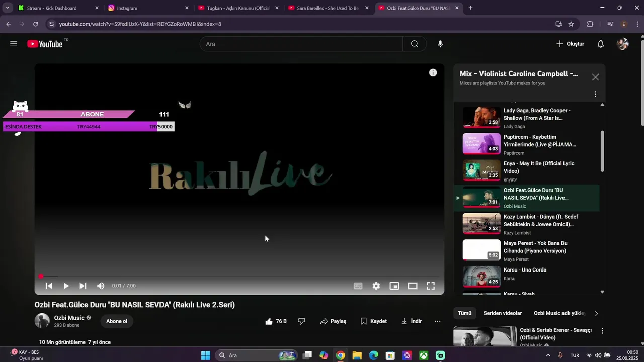This screenshot has width=644, height=362.
Task: Open the taskbar Ara search box
Action: 256,355
